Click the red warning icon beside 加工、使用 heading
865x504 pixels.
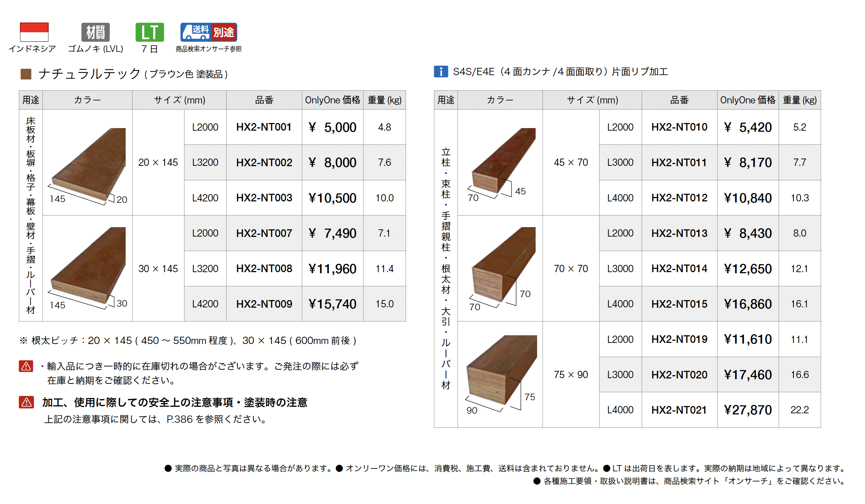tap(26, 402)
